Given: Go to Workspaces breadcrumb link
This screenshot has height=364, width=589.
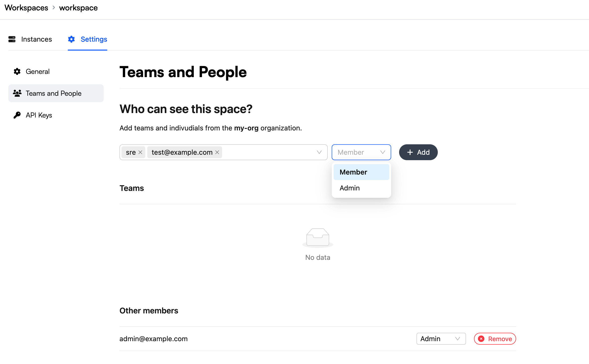Looking at the screenshot, I should pyautogui.click(x=26, y=8).
